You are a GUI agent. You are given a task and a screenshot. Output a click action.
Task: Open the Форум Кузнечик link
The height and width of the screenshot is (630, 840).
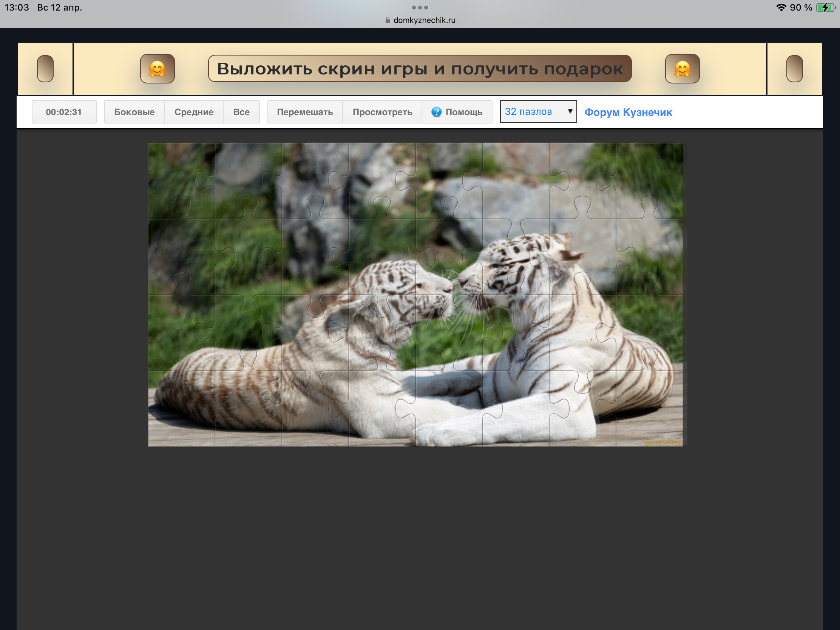(x=628, y=113)
